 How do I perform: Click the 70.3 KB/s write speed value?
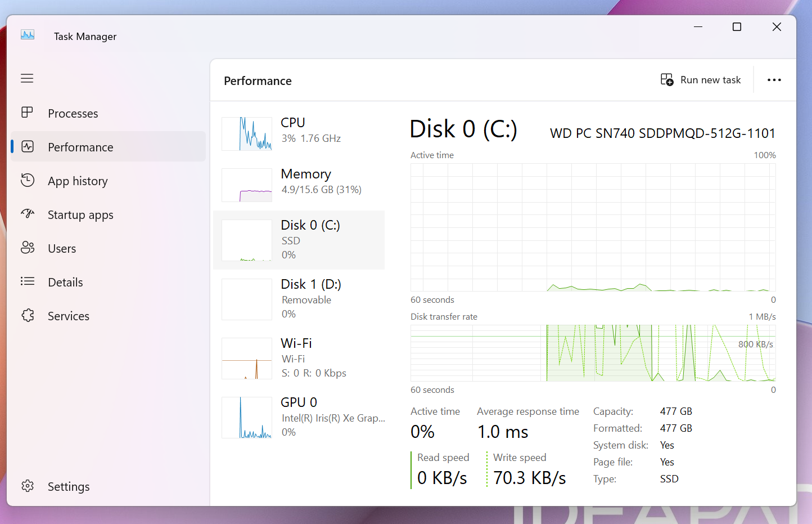coord(530,478)
